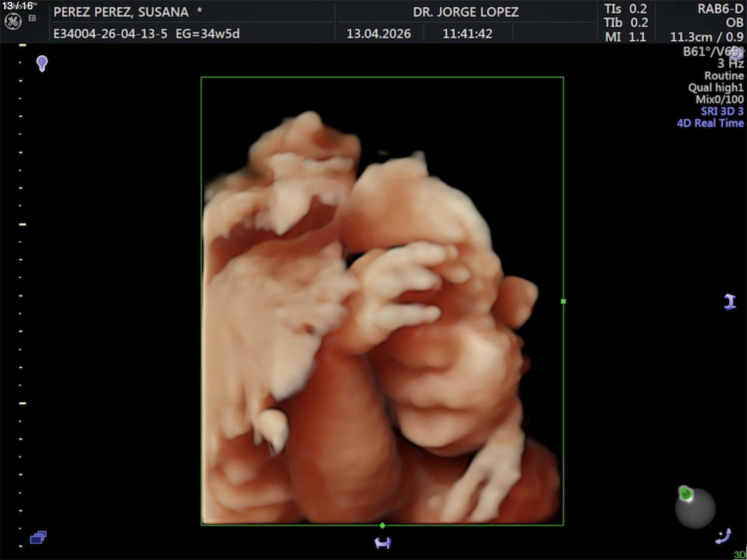
Task: Click the blue stacked layers icon
Action: 38,538
